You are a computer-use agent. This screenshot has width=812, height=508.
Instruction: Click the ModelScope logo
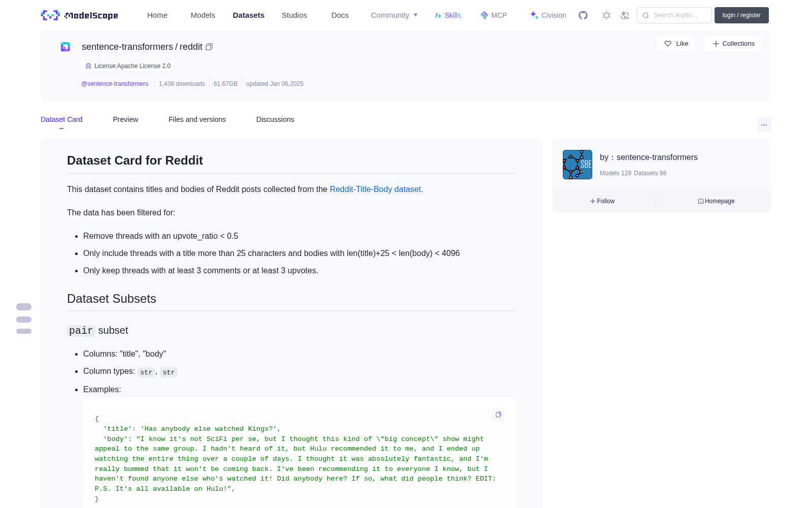pyautogui.click(x=79, y=15)
